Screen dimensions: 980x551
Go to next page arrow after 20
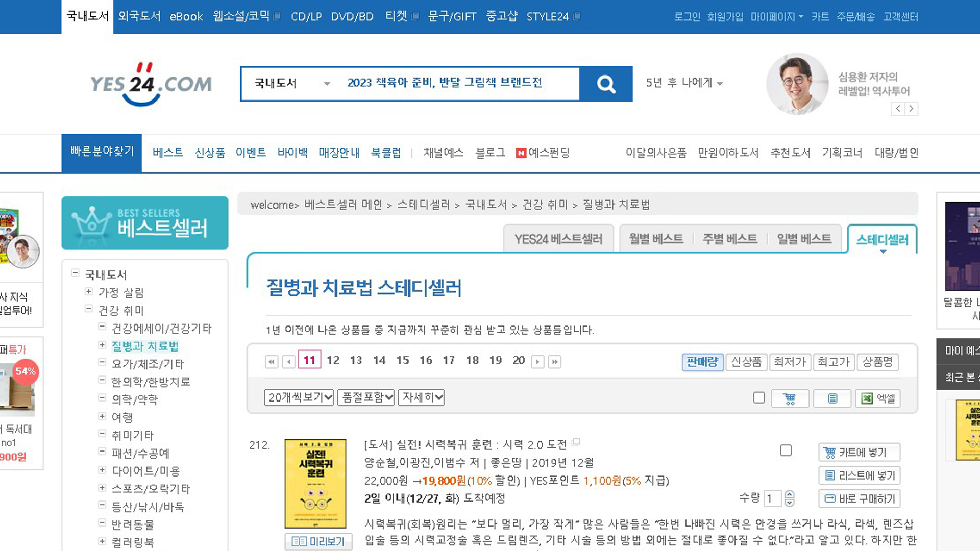click(x=537, y=362)
